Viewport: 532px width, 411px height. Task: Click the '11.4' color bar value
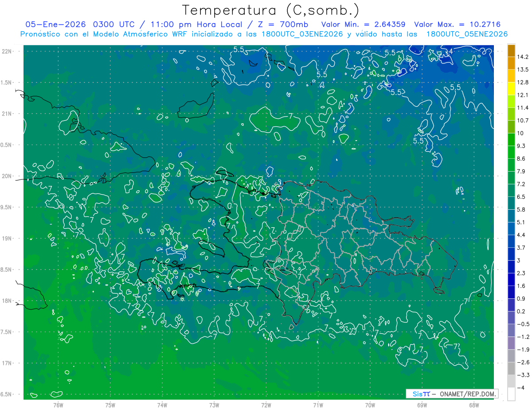(x=523, y=108)
